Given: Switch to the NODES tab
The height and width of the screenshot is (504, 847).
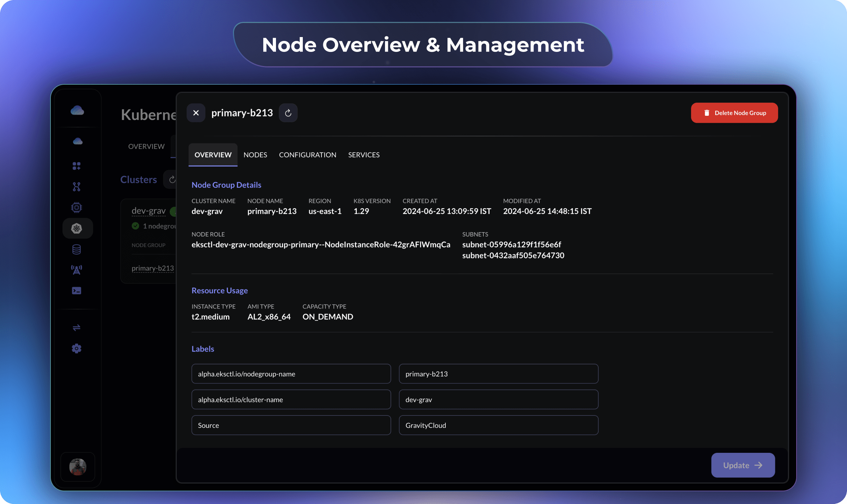Looking at the screenshot, I should click(255, 155).
